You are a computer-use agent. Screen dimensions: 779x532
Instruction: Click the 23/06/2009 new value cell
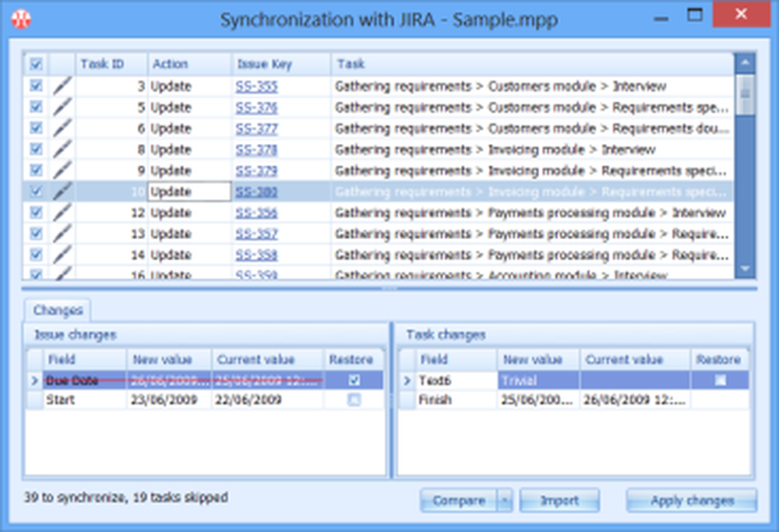point(169,400)
